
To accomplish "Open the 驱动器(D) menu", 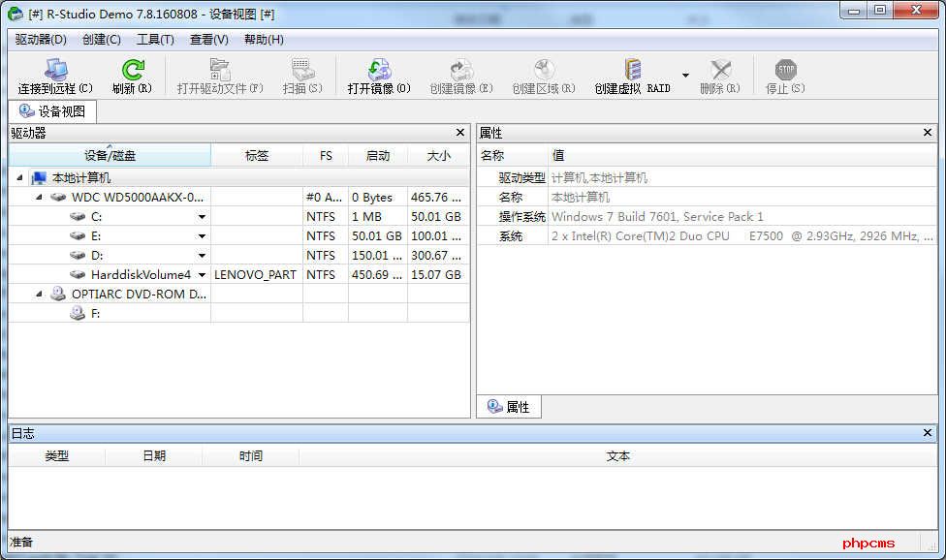I will click(41, 39).
